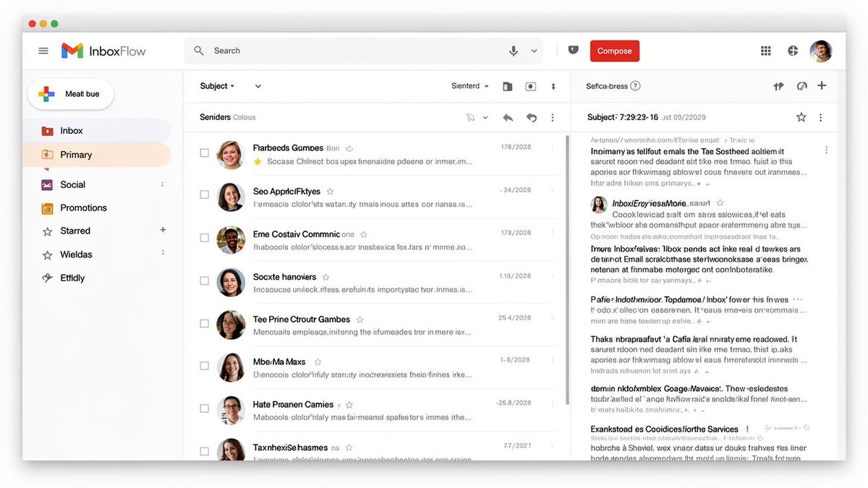Open three-dot menu in Seniders header
This screenshot has height=488, width=868.
tap(553, 117)
